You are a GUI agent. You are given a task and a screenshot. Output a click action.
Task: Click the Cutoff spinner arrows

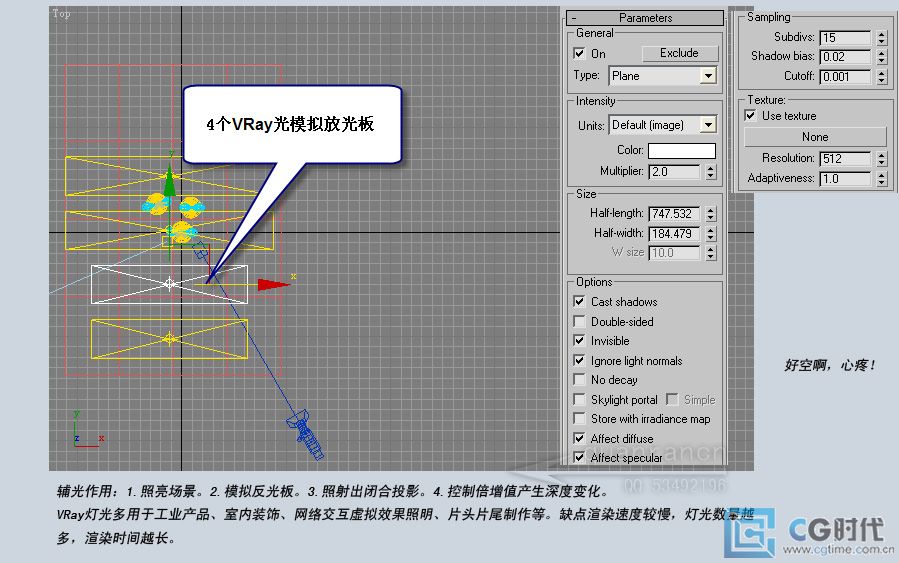tap(882, 76)
